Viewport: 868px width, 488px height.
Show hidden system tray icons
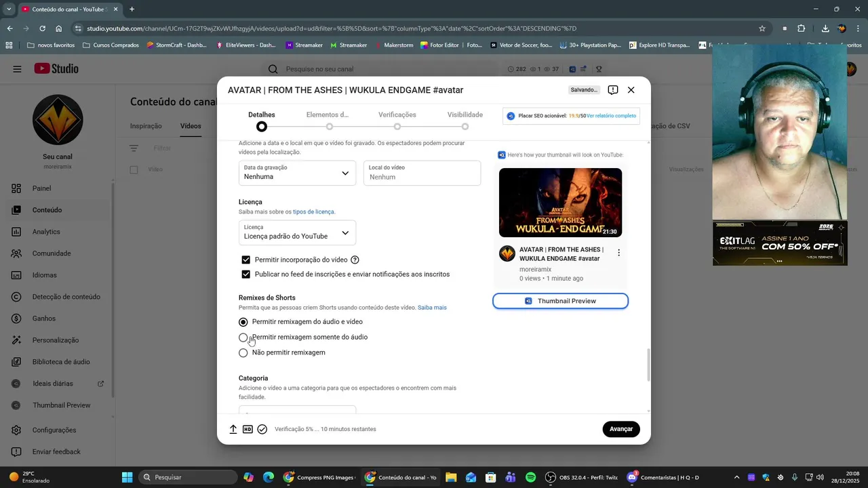(x=737, y=477)
